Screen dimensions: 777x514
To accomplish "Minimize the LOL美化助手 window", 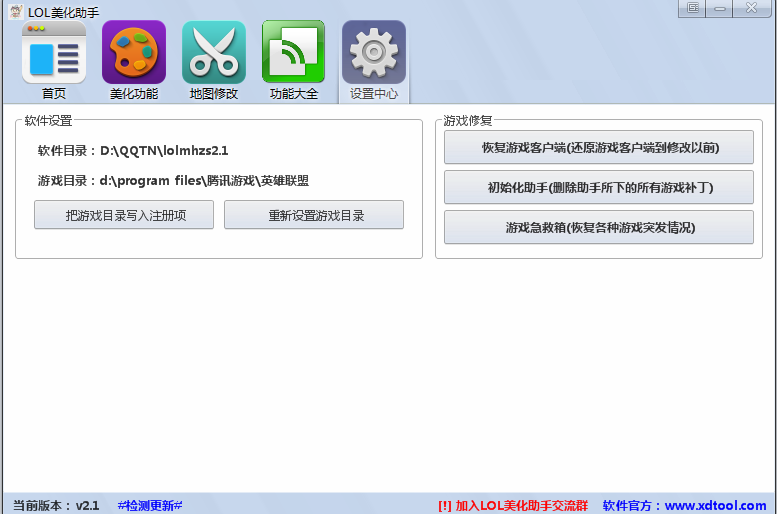I will pos(720,8).
